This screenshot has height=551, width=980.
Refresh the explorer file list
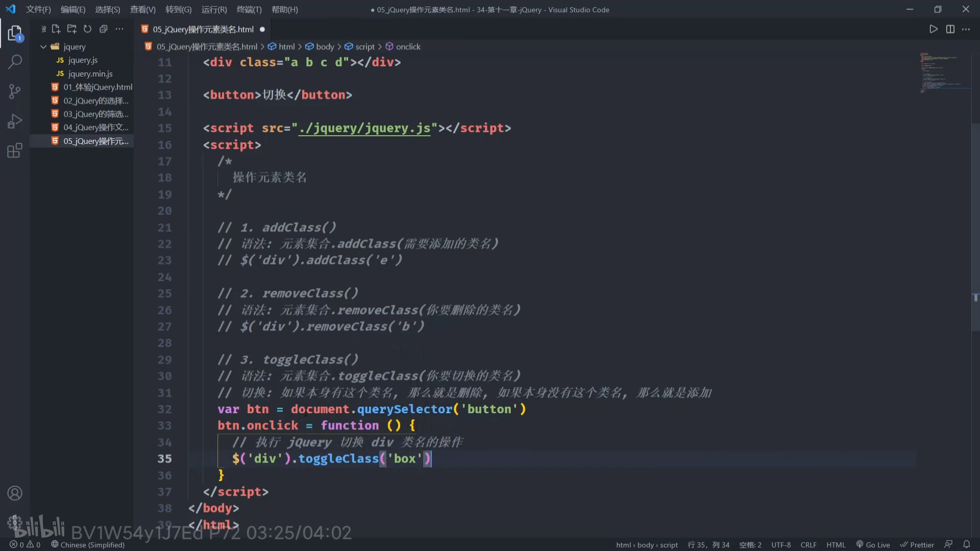click(x=88, y=29)
